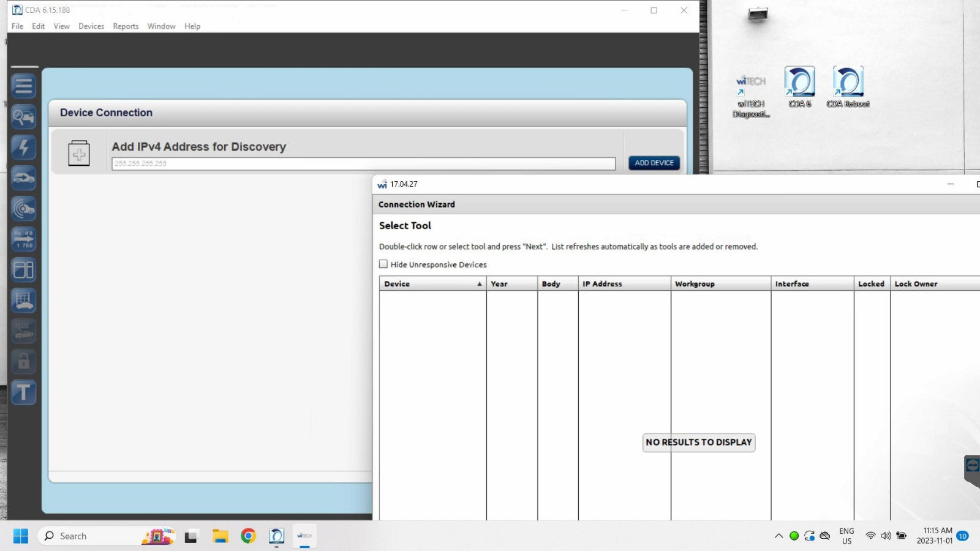980x551 pixels.
Task: Open the hamburger menu in CDA sidebar
Action: click(x=23, y=86)
